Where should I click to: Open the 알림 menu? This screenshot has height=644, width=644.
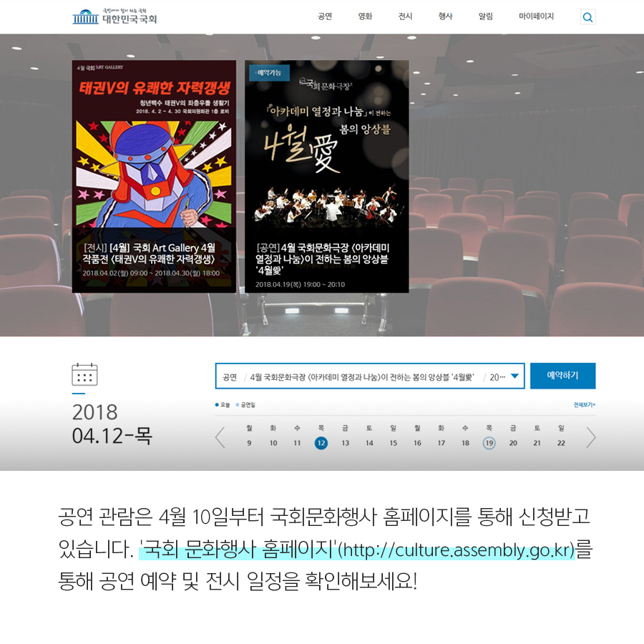(x=485, y=16)
